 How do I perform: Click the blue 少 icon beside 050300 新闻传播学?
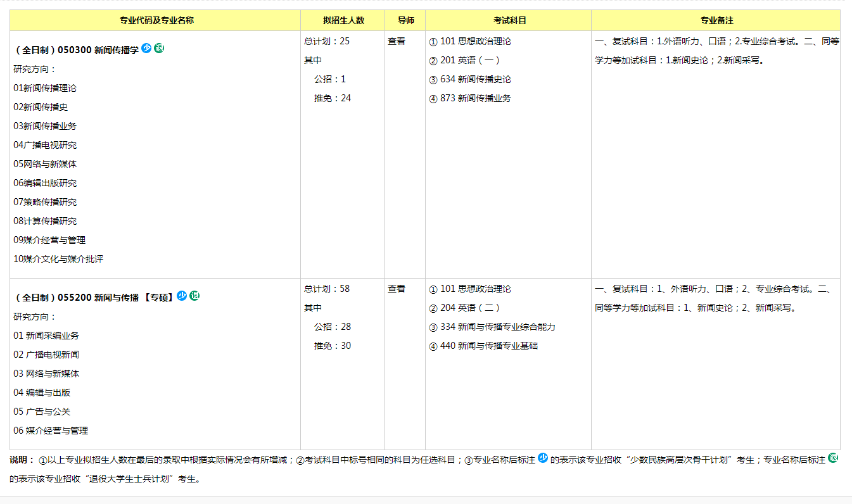146,48
